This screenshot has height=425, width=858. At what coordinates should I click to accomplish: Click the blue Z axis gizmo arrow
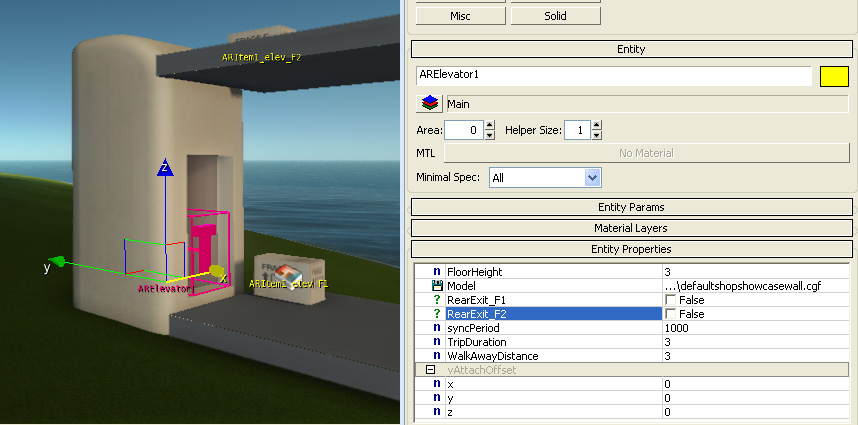click(x=165, y=167)
